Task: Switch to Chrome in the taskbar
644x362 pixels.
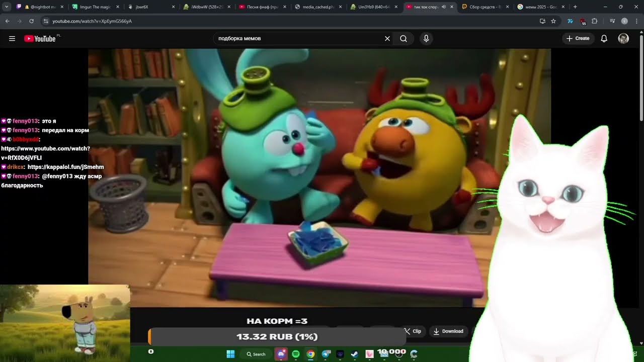Action: pyautogui.click(x=310, y=354)
